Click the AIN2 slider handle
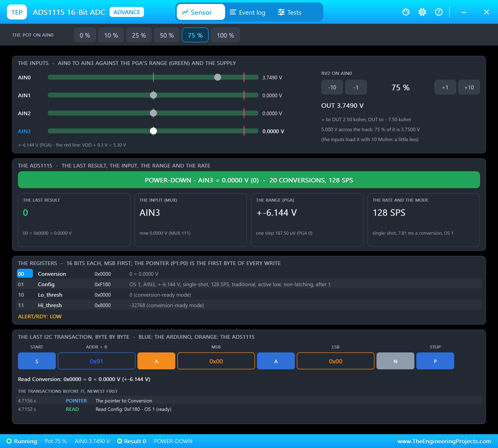Viewport: 498px width, 448px height. pos(153,113)
